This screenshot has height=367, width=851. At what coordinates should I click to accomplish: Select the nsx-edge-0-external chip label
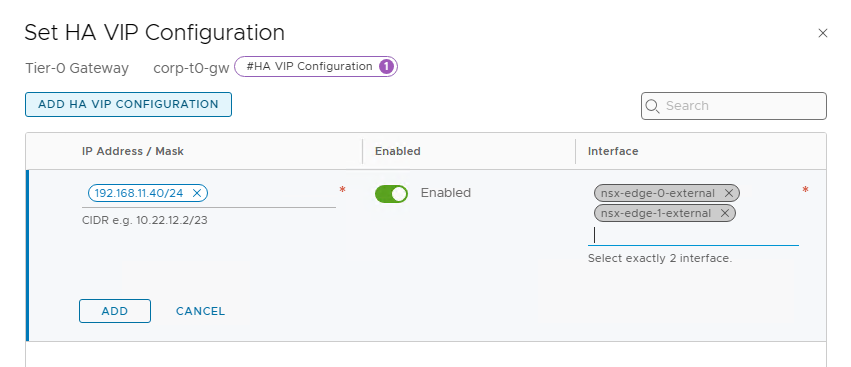point(658,193)
